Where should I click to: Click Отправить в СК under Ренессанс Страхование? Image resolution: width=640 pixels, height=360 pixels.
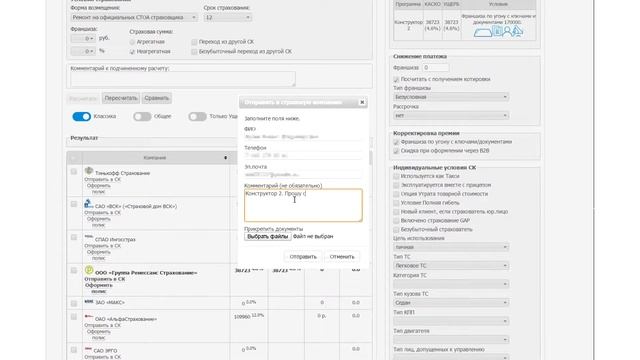[104, 279]
